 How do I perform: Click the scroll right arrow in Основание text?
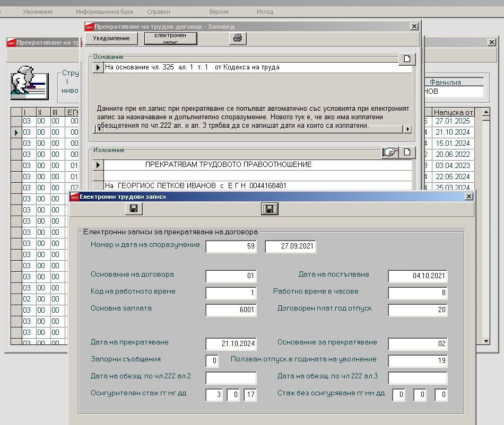(407, 129)
